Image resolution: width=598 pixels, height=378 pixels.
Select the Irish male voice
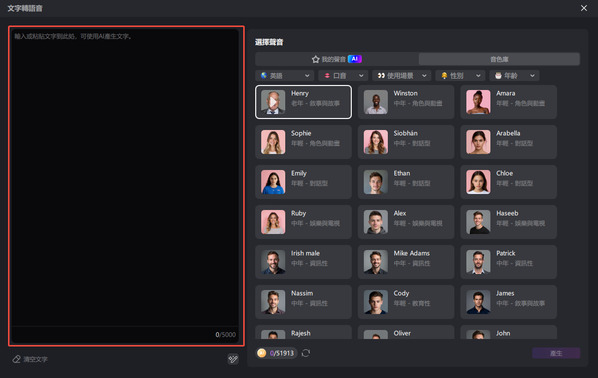click(303, 262)
